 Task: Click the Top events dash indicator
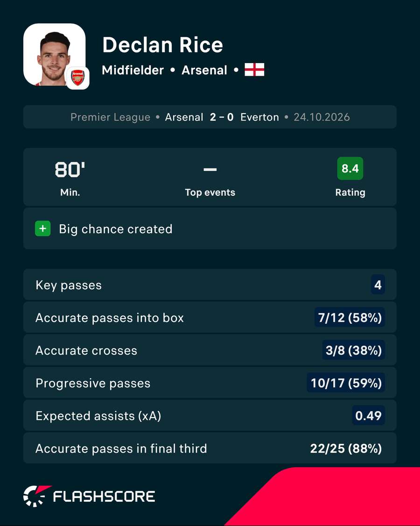pyautogui.click(x=210, y=170)
